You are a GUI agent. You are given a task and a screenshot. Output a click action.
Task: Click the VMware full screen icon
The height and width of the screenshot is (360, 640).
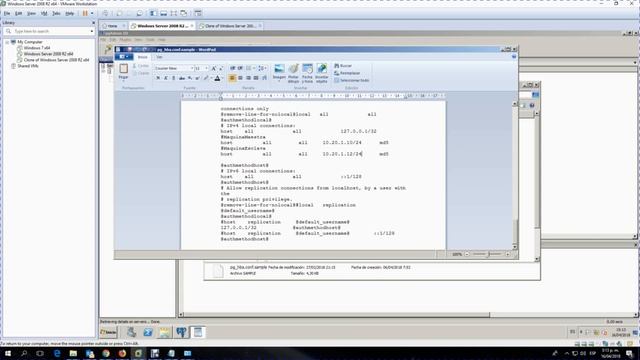pos(174,13)
